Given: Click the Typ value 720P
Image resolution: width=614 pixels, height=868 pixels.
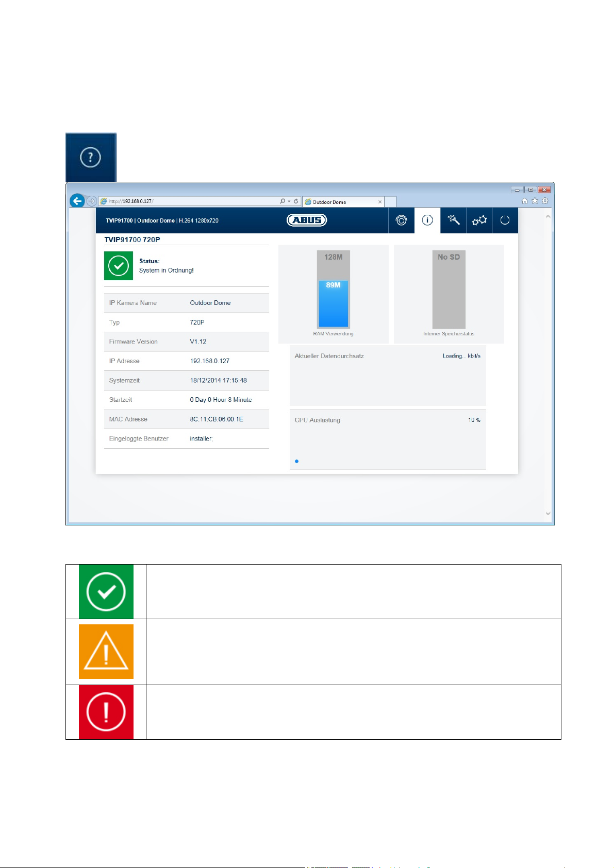Looking at the screenshot, I should [197, 322].
